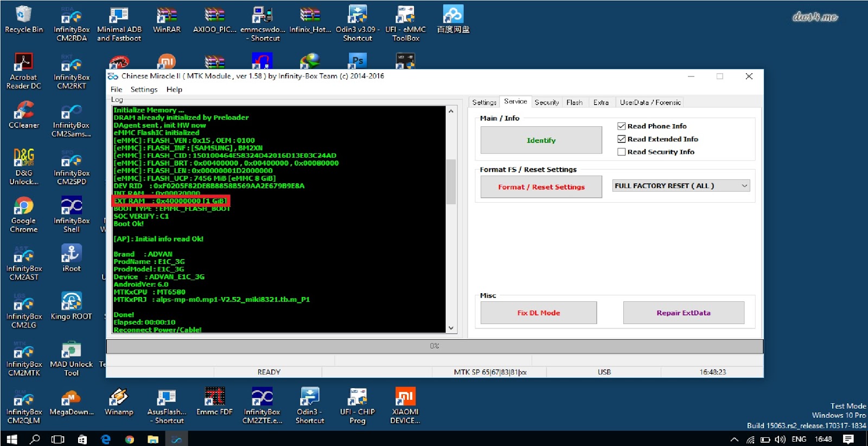
Task: Toggle Read Phone Info checkbox
Action: click(622, 126)
